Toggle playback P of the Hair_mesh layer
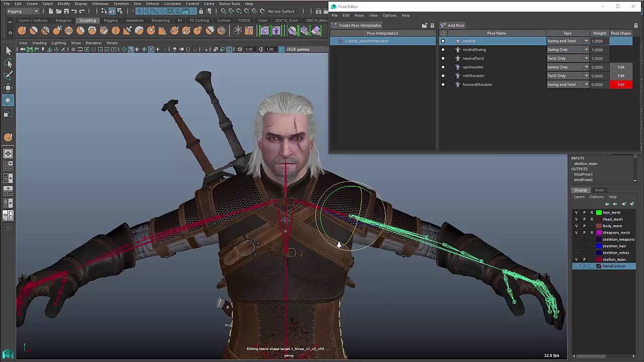The image size is (644, 362). pyautogui.click(x=584, y=213)
